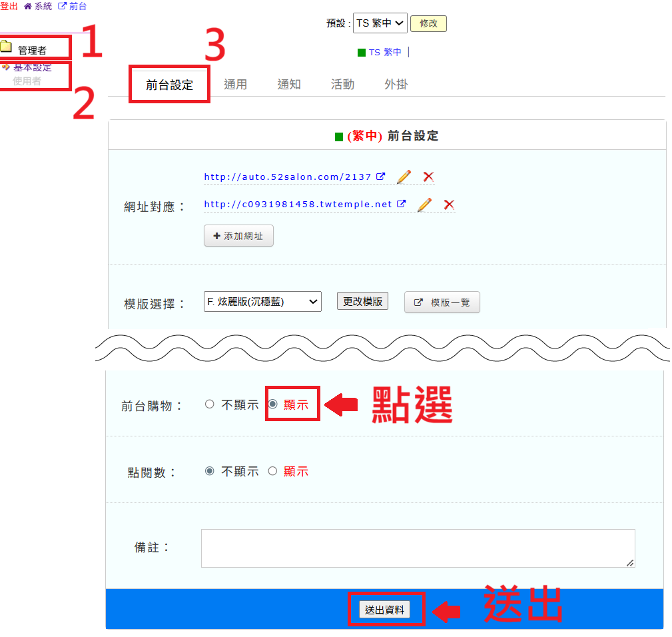Click the red X delete icon for auto.52salon.com URL
The image size is (672, 637).
click(x=428, y=177)
